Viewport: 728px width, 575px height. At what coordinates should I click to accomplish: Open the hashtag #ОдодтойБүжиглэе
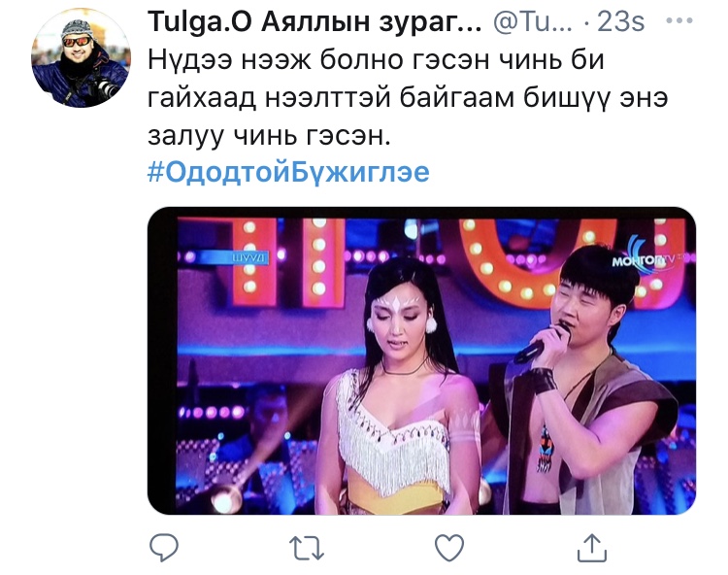pos(288,172)
